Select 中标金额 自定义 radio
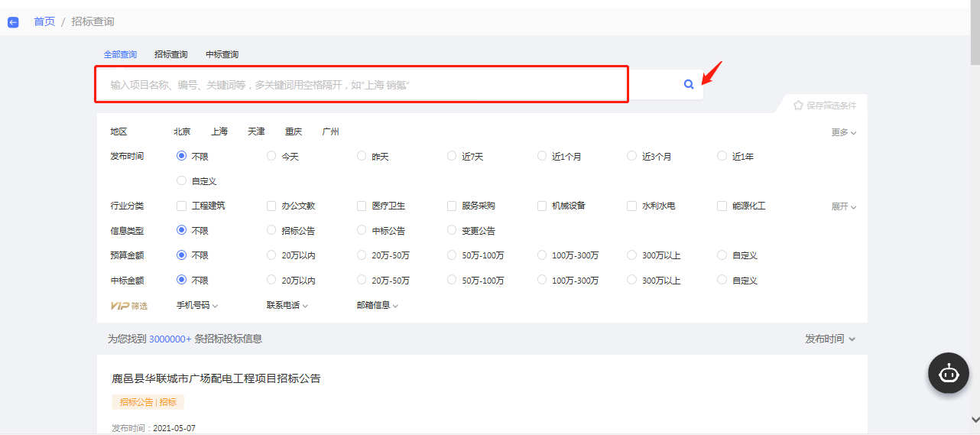 tap(722, 280)
